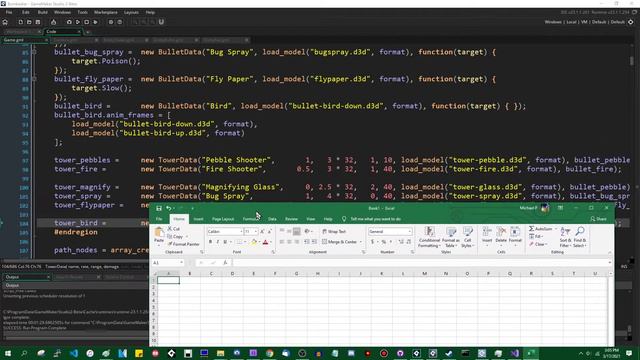This screenshot has width=640, height=360.
Task: Open the Name Box dropdown arrow
Action: coord(181,263)
